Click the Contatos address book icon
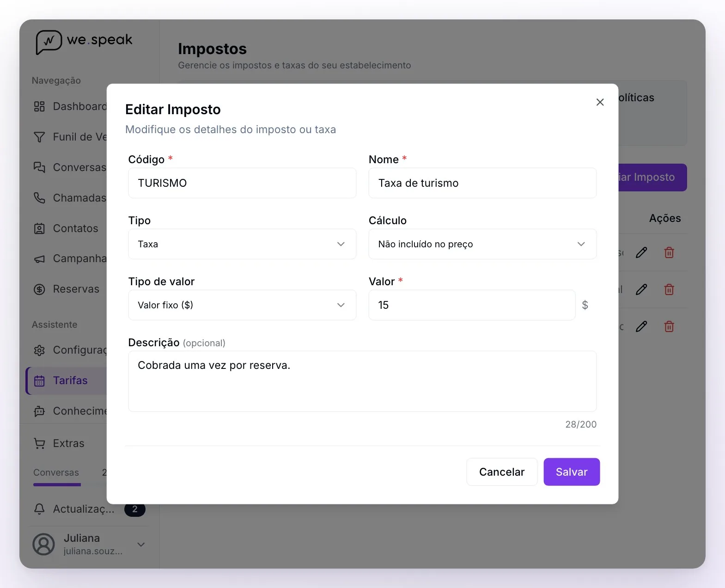This screenshot has width=725, height=588. tap(39, 228)
